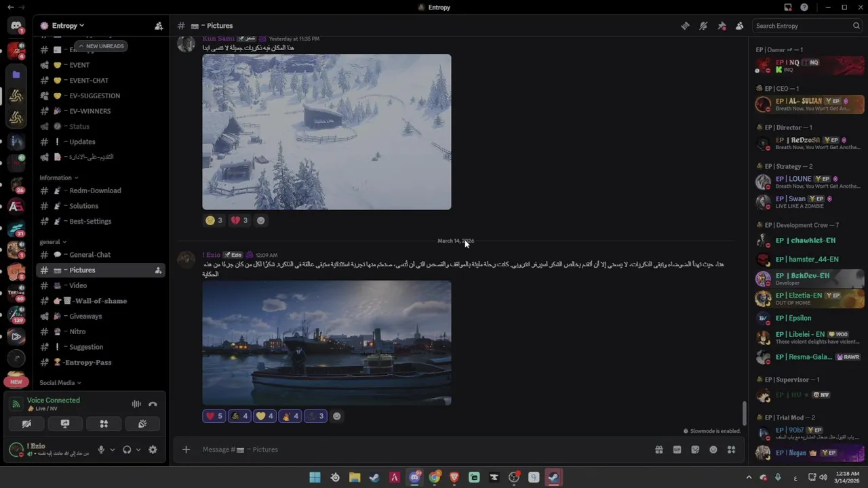Click the Voice Connected signal icon
This screenshot has height=488, width=868.
click(16, 404)
